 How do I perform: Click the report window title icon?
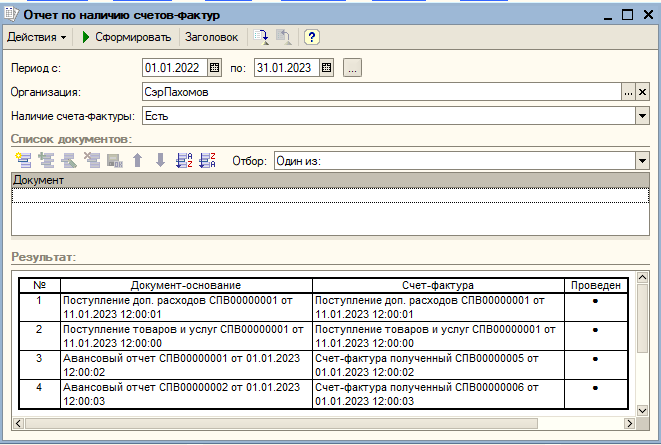[x=11, y=15]
